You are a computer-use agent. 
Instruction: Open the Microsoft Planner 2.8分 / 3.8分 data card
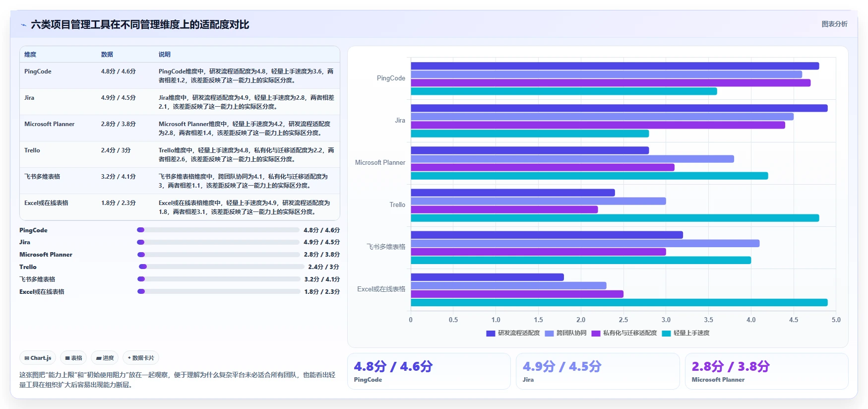pyautogui.click(x=767, y=371)
